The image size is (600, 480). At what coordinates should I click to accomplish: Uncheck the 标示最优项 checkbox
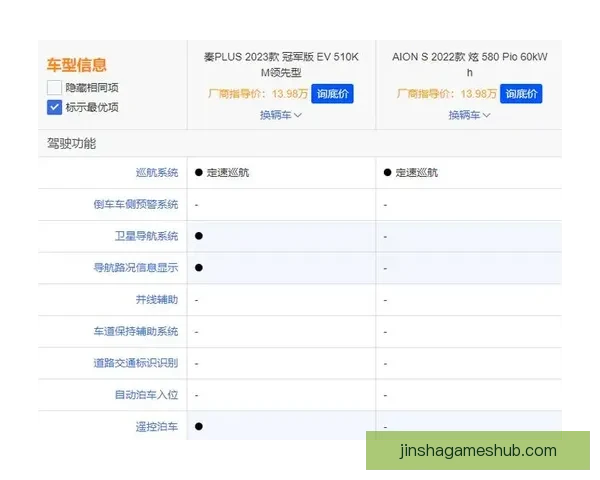[x=54, y=107]
